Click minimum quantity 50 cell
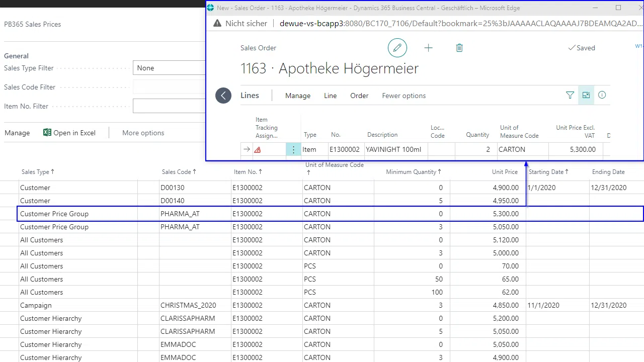644x362 pixels. 439,279
